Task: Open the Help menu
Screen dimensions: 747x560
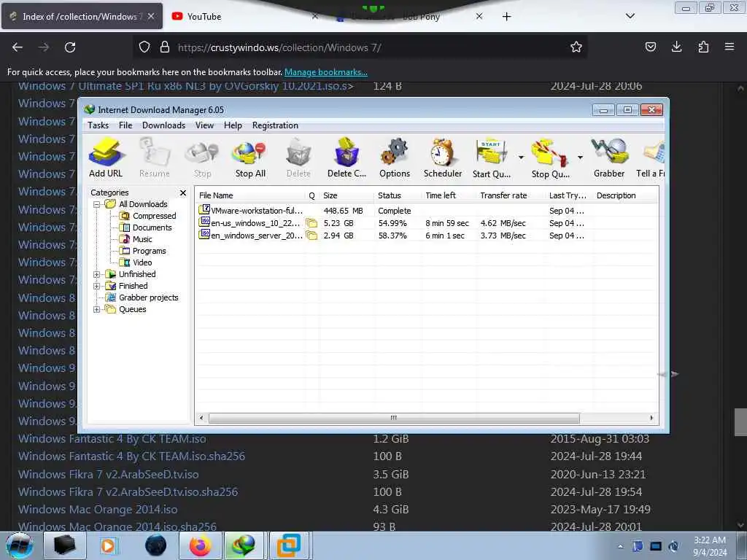Action: 233,125
